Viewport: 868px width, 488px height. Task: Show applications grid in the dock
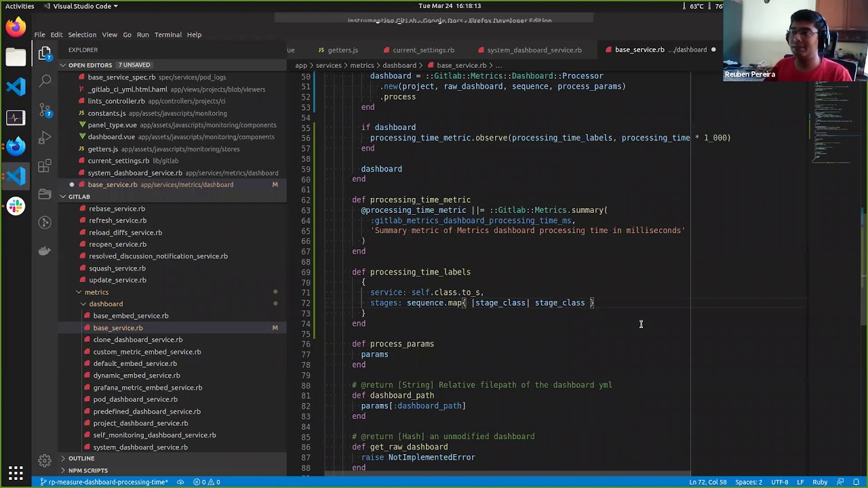coord(16,472)
